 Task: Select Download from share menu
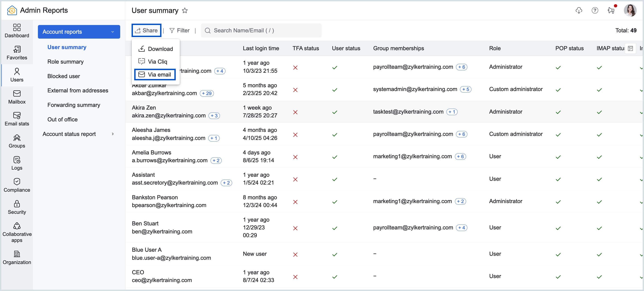click(x=155, y=49)
